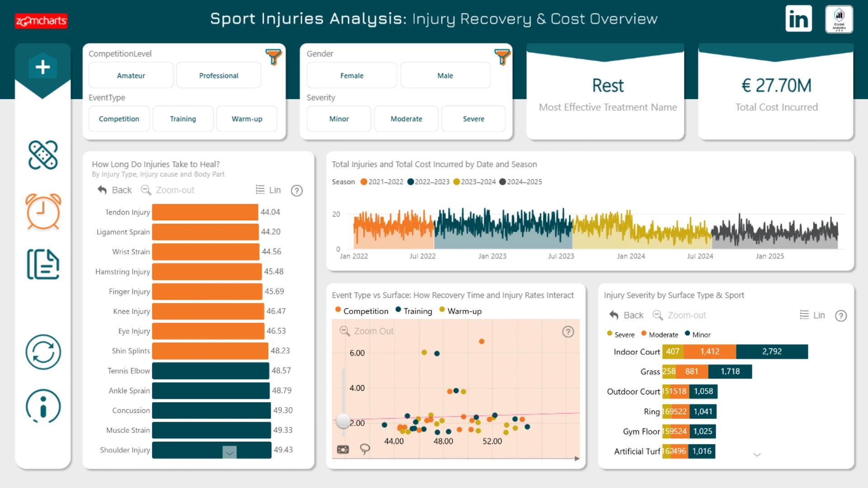Expand down arrow in Shoulder Injury bar
Viewport: 868px width, 488px height.
click(230, 452)
